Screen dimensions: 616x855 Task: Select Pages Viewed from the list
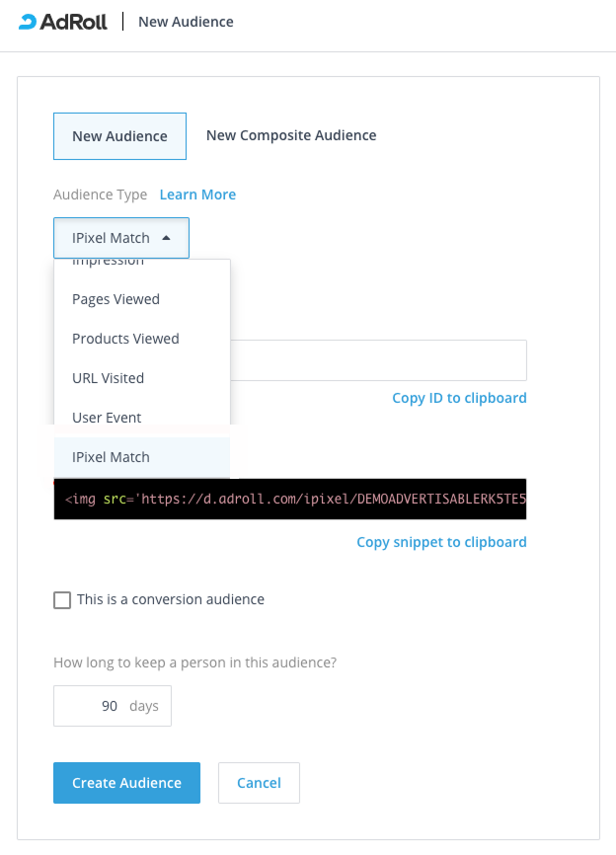point(115,299)
